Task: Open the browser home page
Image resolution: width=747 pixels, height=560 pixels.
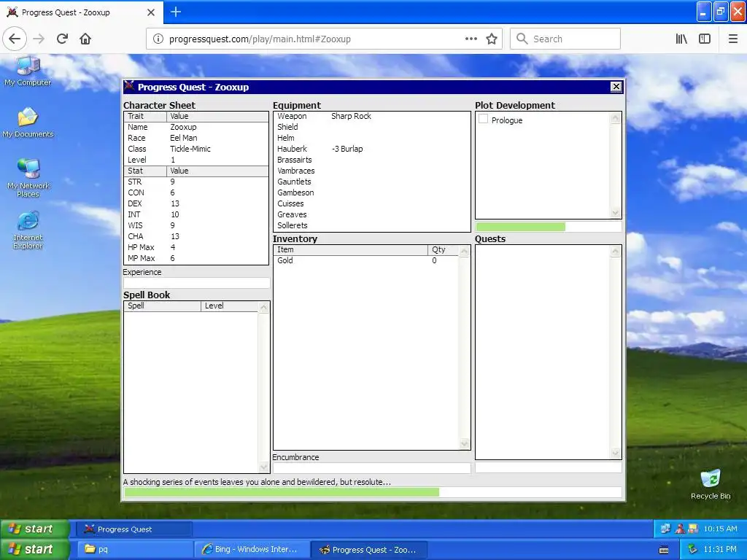Action: click(85, 39)
